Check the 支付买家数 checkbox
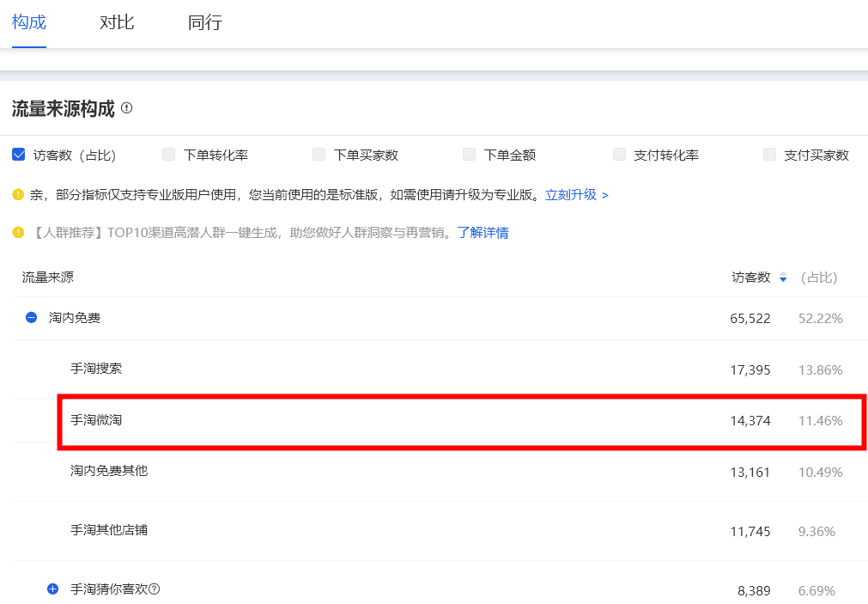 pos(769,155)
